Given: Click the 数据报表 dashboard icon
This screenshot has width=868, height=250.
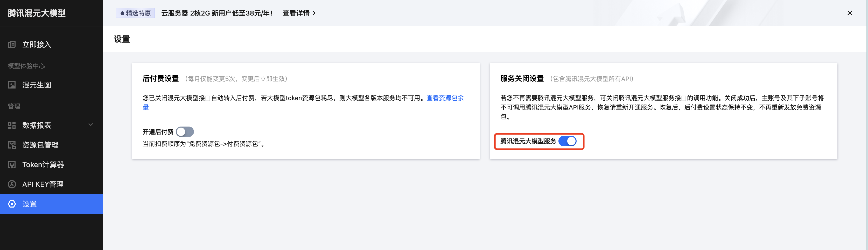Looking at the screenshot, I should [x=12, y=125].
